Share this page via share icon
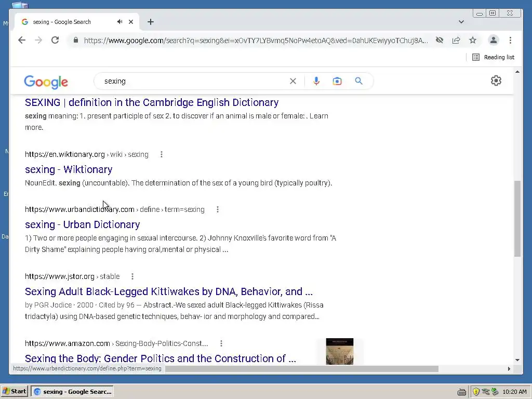Viewport: 532px width, 399px height. pos(456,41)
